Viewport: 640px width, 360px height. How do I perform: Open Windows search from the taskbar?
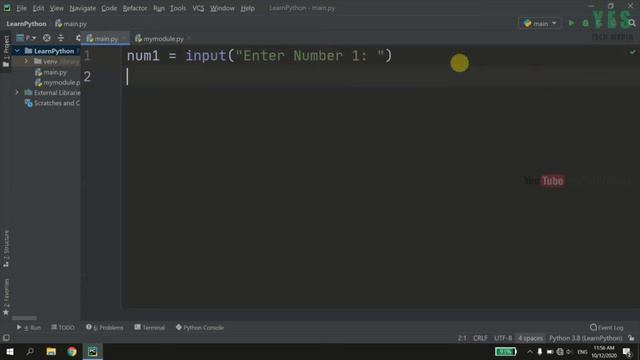pyautogui.click(x=30, y=351)
